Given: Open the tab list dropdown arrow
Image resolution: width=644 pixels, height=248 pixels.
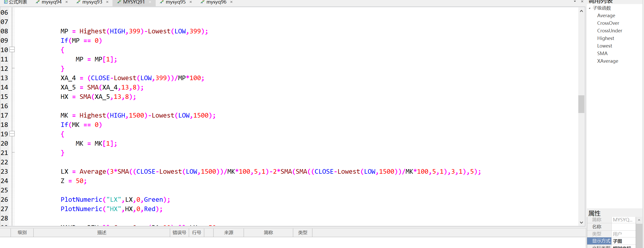Looking at the screenshot, I should pos(575,2).
